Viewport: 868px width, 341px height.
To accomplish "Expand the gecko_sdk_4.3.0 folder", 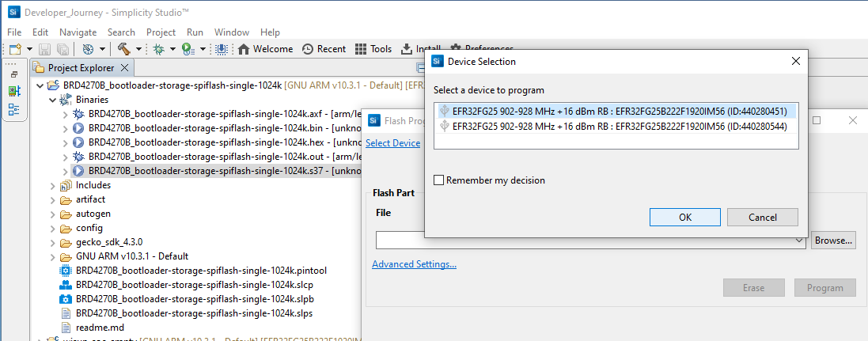I will point(52,242).
